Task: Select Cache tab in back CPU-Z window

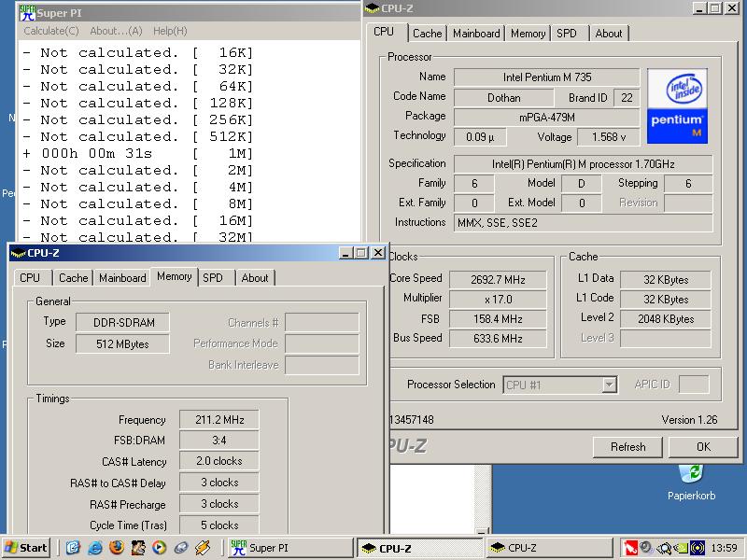Action: (x=428, y=34)
